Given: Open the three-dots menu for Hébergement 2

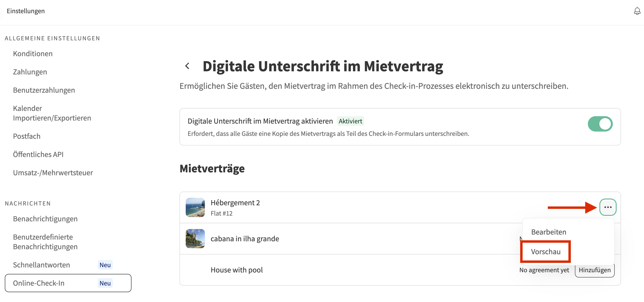Looking at the screenshot, I should [608, 207].
